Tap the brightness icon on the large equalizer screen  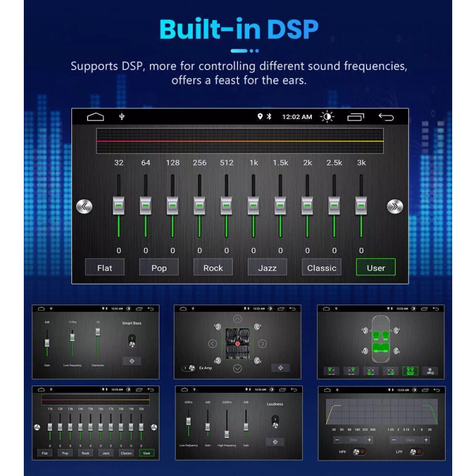pyautogui.click(x=327, y=117)
